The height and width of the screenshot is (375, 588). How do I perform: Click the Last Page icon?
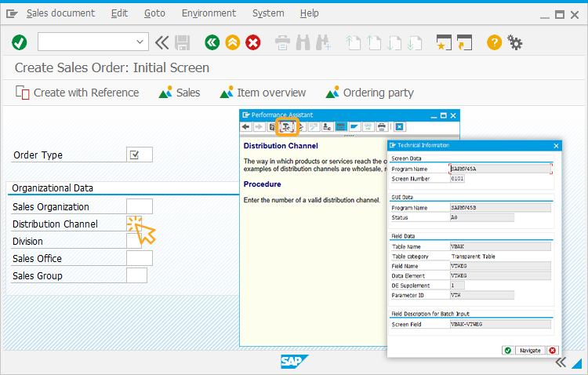coord(414,43)
